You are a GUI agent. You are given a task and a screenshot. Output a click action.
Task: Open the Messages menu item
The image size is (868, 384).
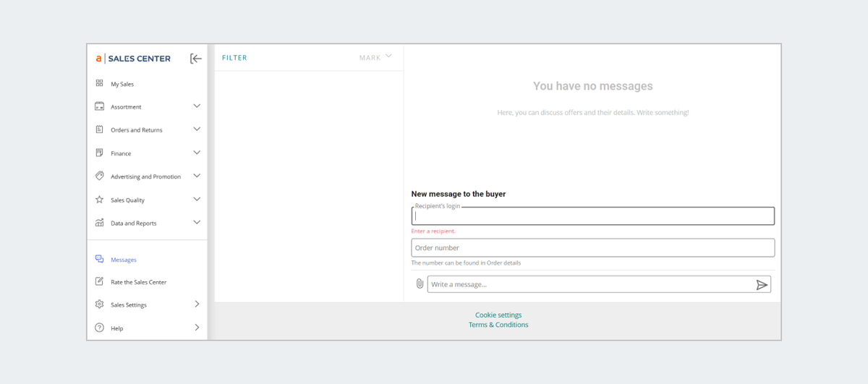[124, 260]
